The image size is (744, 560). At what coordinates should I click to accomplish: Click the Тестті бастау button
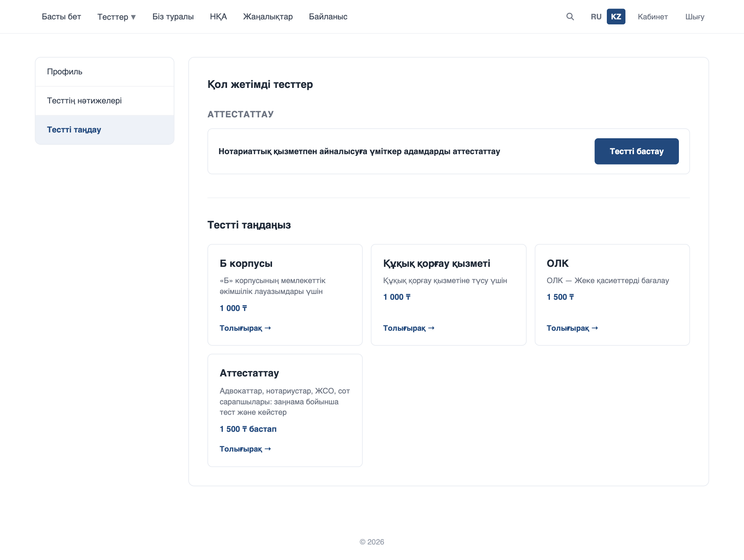tap(636, 151)
